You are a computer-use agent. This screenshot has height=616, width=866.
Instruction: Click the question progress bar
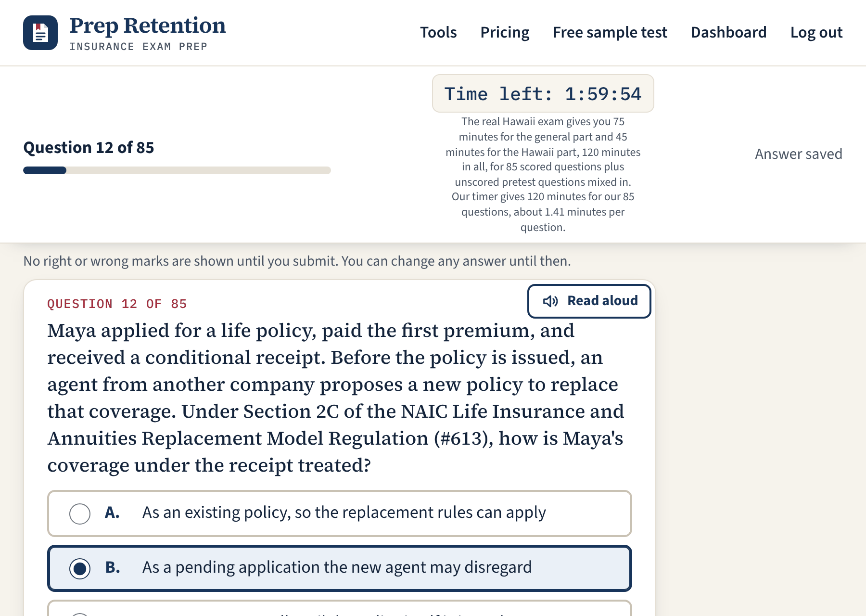(177, 170)
